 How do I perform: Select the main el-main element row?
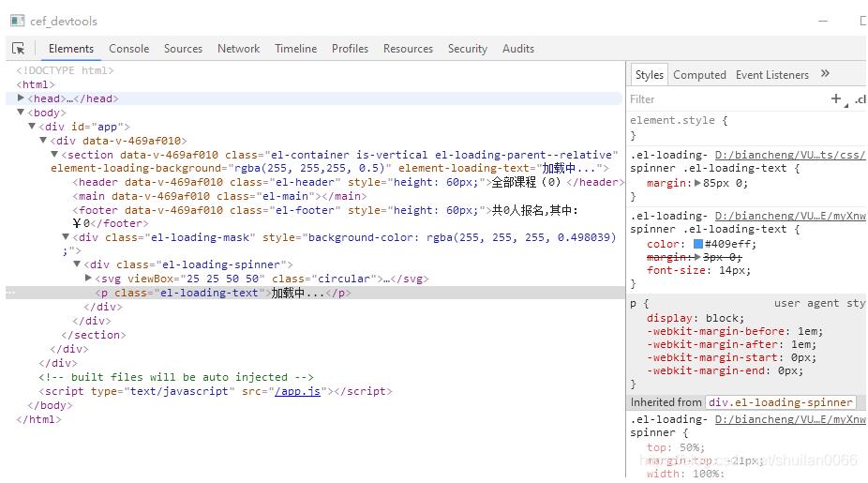tap(219, 196)
